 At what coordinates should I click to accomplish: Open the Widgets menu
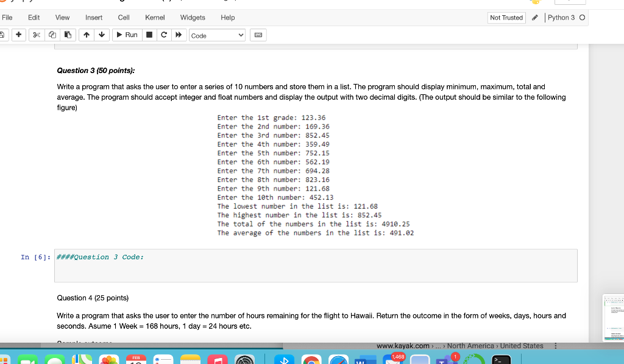(193, 18)
